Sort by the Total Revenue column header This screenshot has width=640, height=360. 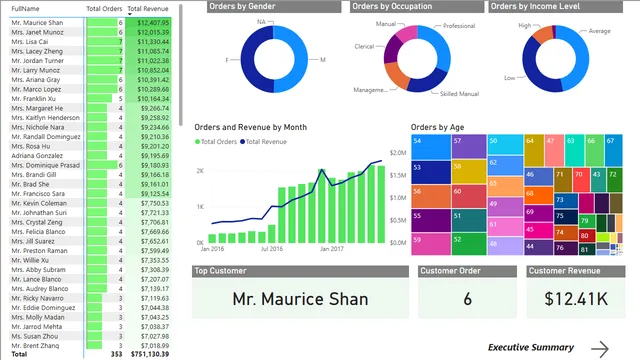click(148, 9)
